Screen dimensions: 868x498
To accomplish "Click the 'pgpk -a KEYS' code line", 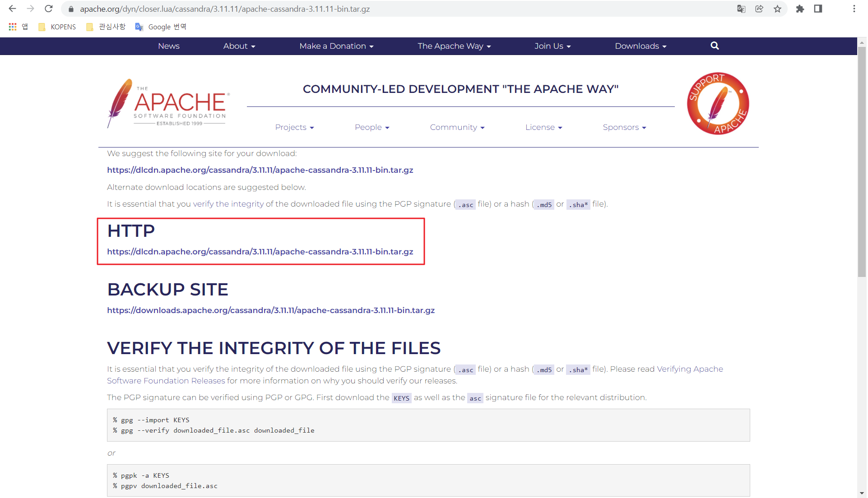I will (141, 475).
